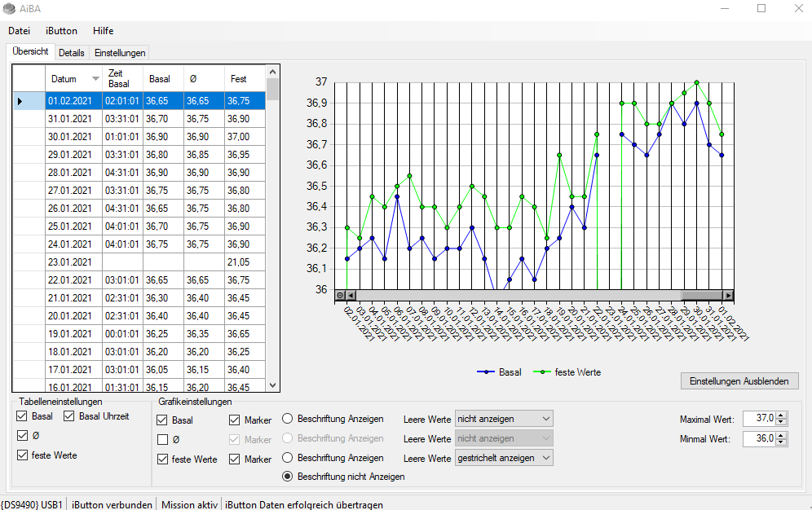Select Beschriftung Anzeigen radio for Basal
This screenshot has width=812, height=510.
(x=288, y=419)
